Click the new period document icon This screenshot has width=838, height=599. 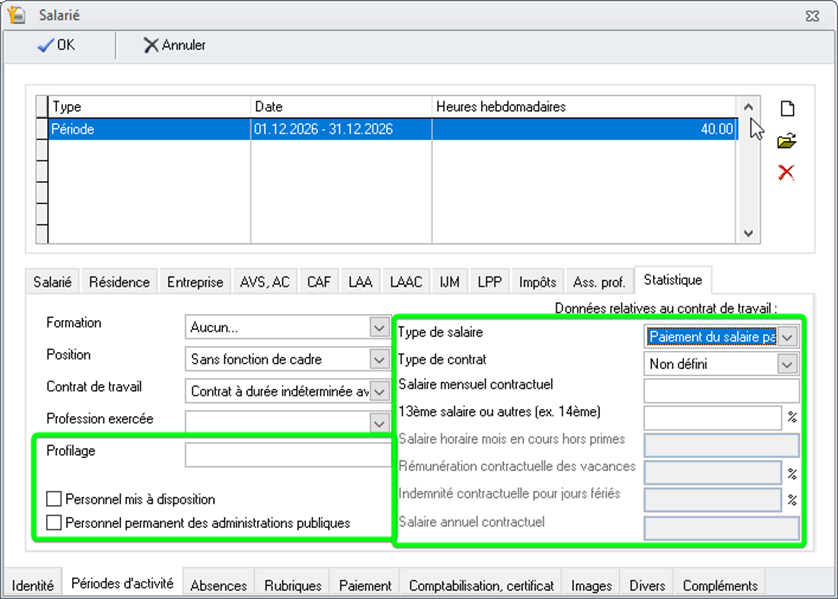click(787, 109)
